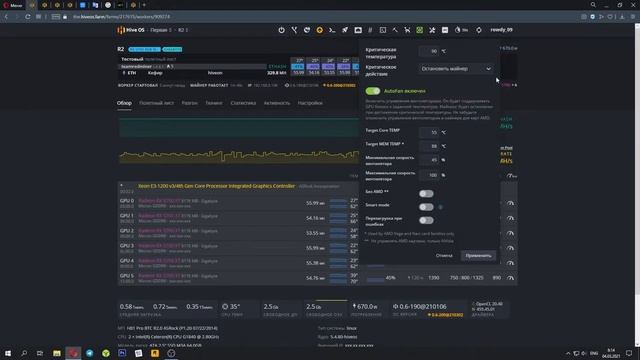Click the blue tag next to the R2 name

coord(144,49)
